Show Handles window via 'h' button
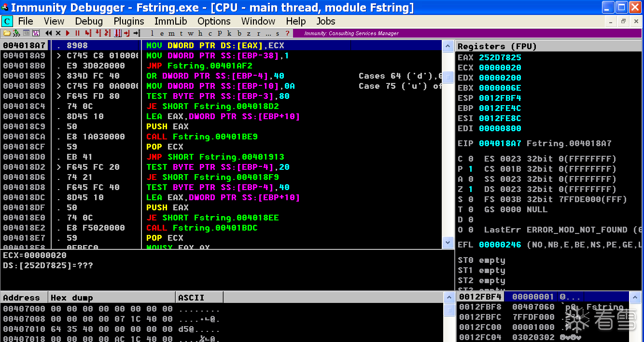 200,33
